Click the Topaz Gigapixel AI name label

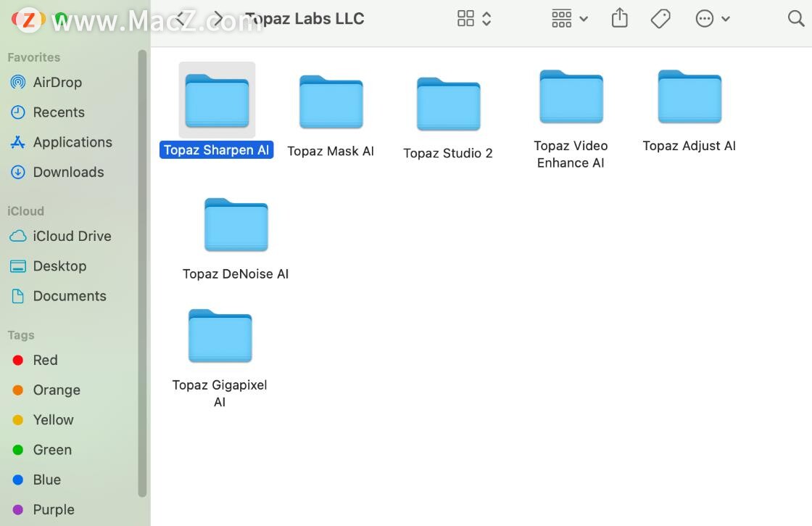(220, 393)
